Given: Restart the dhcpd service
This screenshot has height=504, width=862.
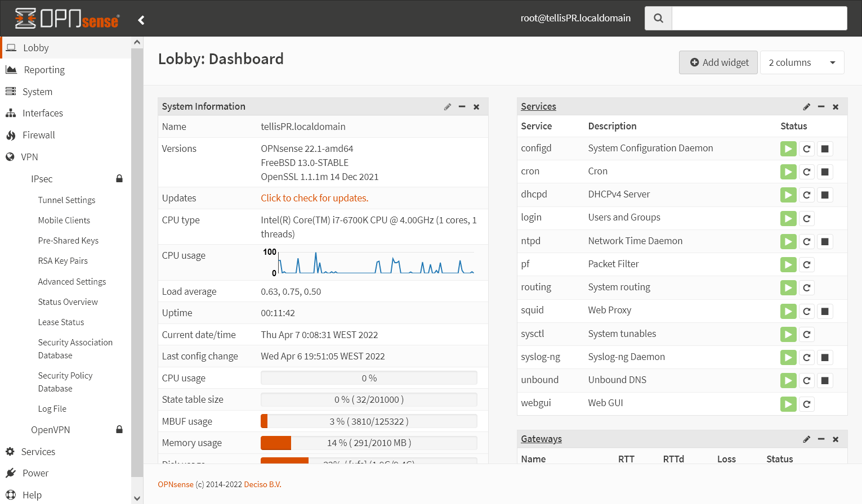Looking at the screenshot, I should pyautogui.click(x=806, y=195).
